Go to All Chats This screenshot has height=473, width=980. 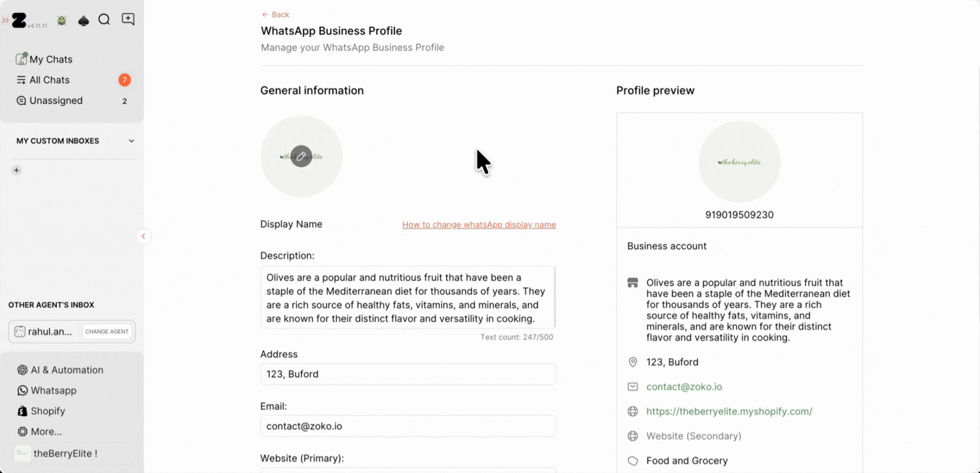tap(49, 80)
